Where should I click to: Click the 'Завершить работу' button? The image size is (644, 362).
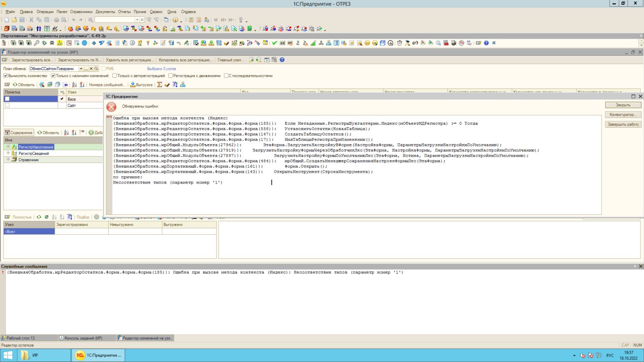pyautogui.click(x=623, y=124)
